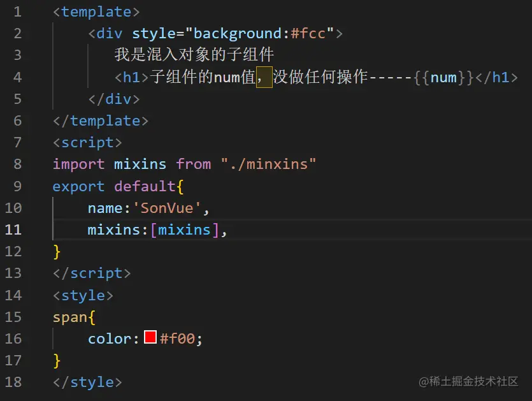This screenshot has height=401, width=532.
Task: Click the import mixins statement
Action: pyautogui.click(x=108, y=164)
